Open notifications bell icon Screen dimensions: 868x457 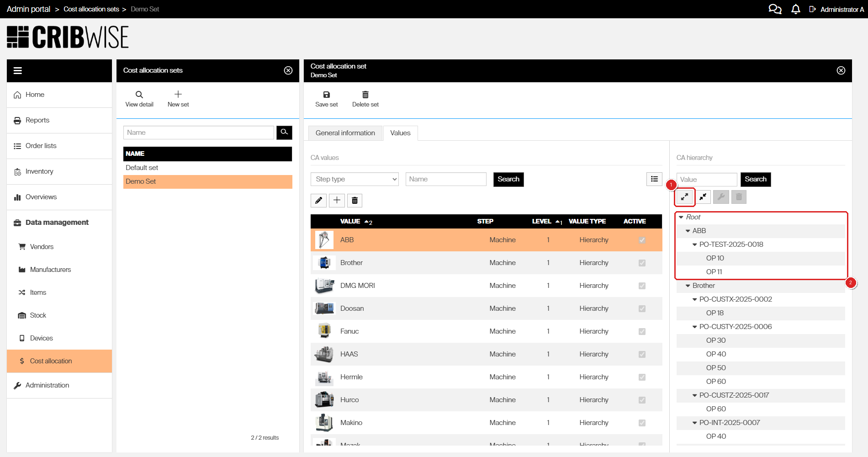tap(796, 9)
